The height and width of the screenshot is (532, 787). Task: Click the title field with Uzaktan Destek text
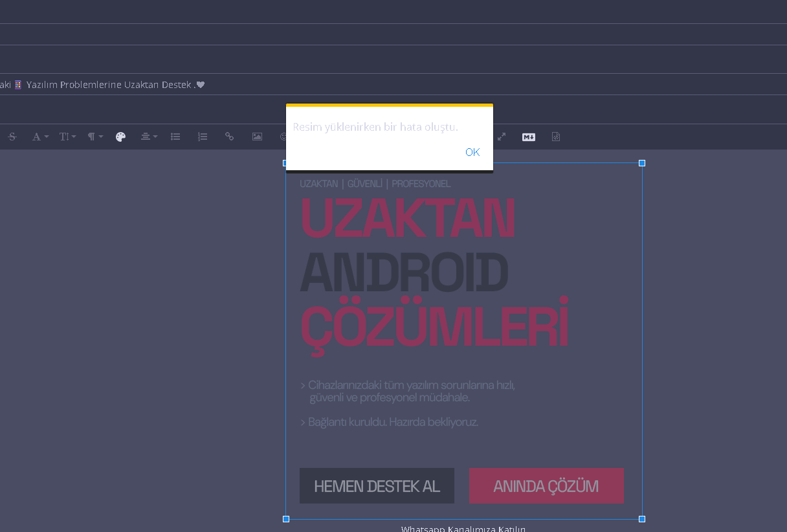point(393,85)
